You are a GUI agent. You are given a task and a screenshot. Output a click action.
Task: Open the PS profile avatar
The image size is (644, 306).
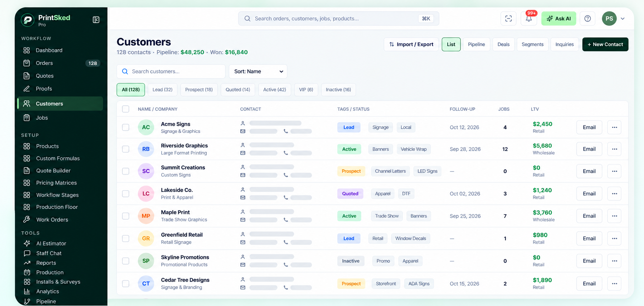pyautogui.click(x=609, y=18)
